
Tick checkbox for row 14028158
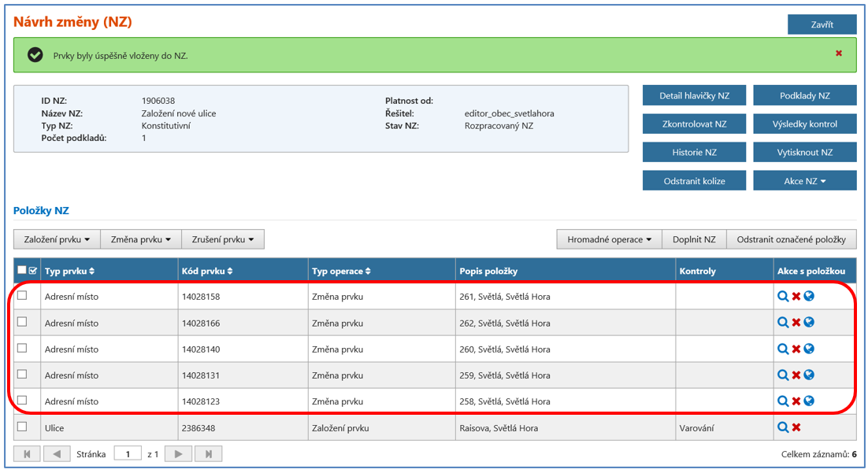[x=22, y=296]
